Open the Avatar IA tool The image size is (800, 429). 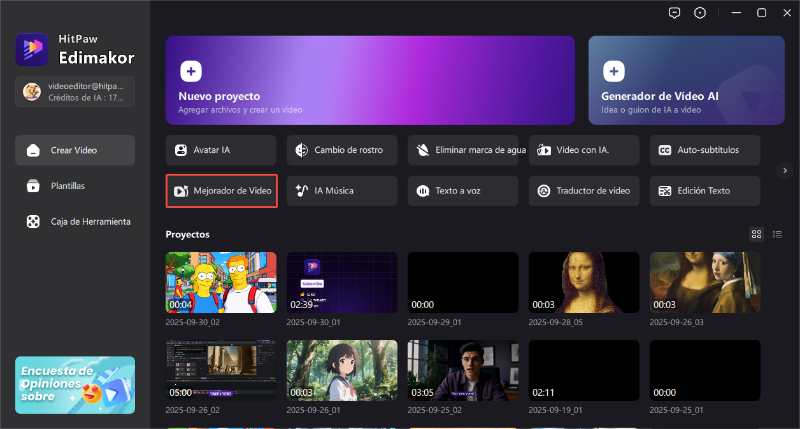tap(220, 150)
